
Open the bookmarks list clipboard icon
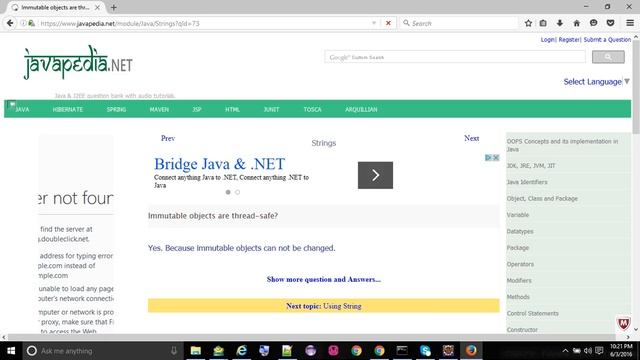tap(543, 23)
